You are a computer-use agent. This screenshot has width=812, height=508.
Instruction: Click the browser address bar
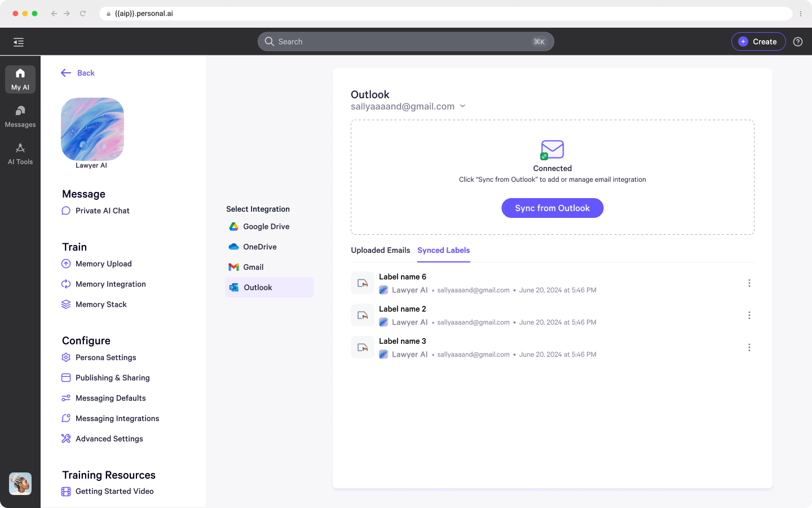[x=445, y=14]
